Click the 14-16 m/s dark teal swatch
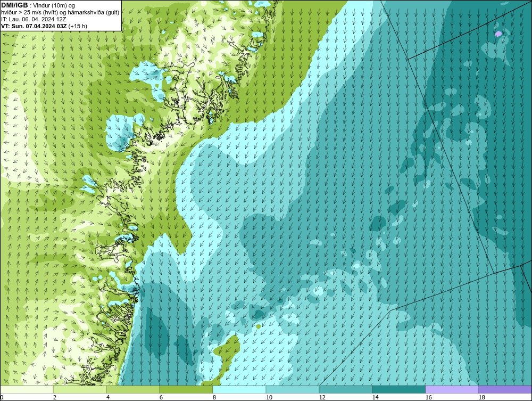The height and width of the screenshot is (401, 532). coord(399,389)
